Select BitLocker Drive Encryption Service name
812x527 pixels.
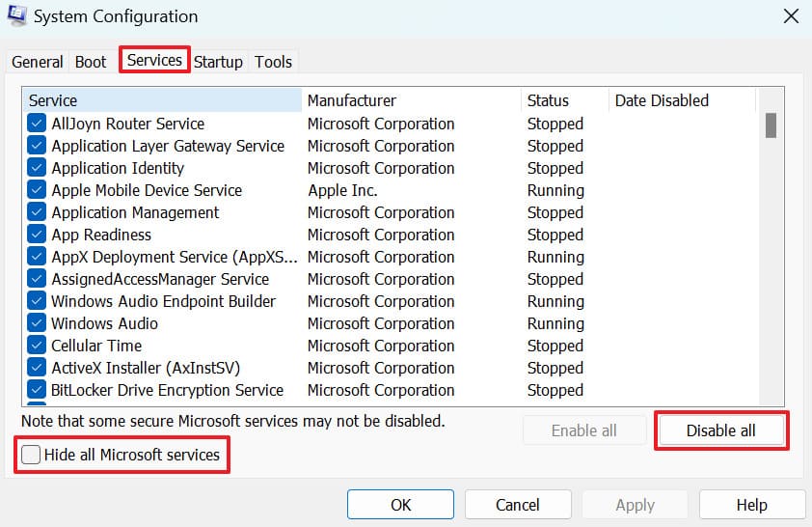(167, 390)
